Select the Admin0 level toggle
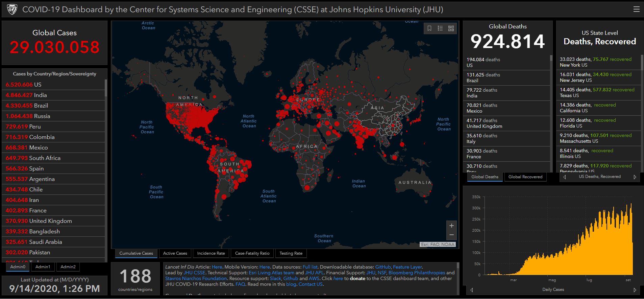 click(x=18, y=267)
